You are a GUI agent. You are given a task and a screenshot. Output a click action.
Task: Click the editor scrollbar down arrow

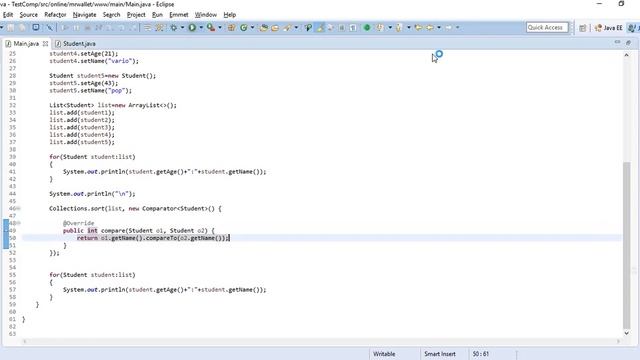pyautogui.click(x=627, y=333)
